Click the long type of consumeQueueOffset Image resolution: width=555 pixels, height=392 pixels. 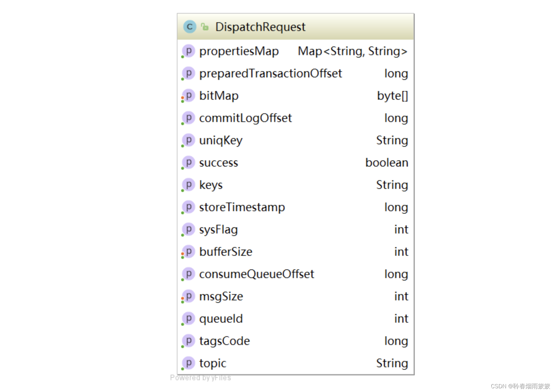pyautogui.click(x=396, y=274)
